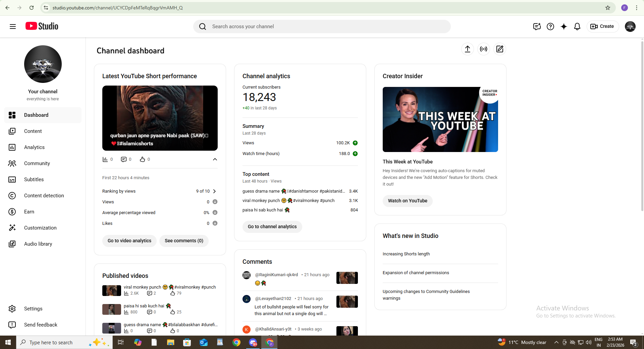This screenshot has width=644, height=349.
Task: Click the Upload videos arrow icon
Action: [467, 49]
